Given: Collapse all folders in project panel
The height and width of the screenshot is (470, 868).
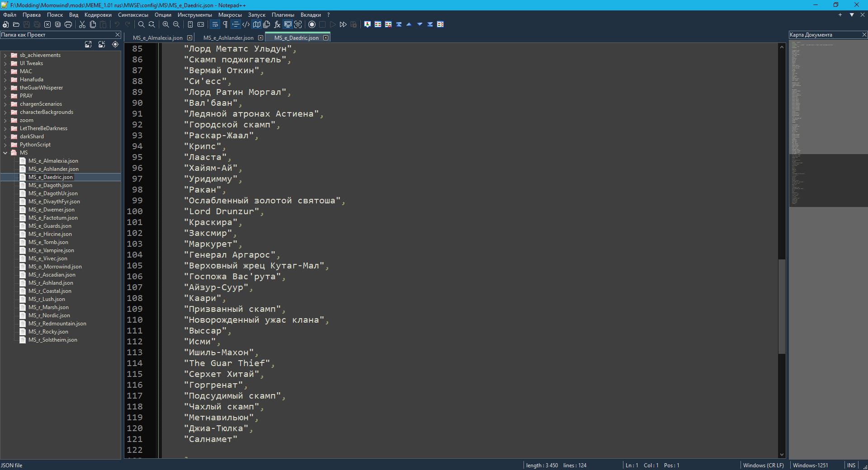Looking at the screenshot, I should 102,44.
